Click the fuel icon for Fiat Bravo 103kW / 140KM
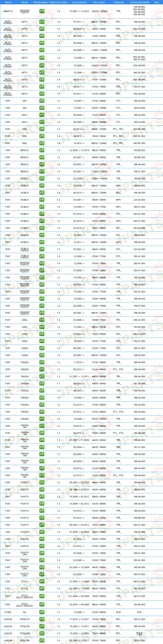Viewport: 163px width, 644px height. click(42, 179)
